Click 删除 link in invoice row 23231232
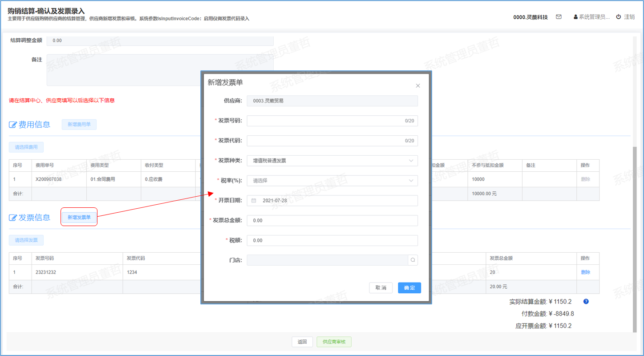Screen dimensions: 644x356 [585, 272]
